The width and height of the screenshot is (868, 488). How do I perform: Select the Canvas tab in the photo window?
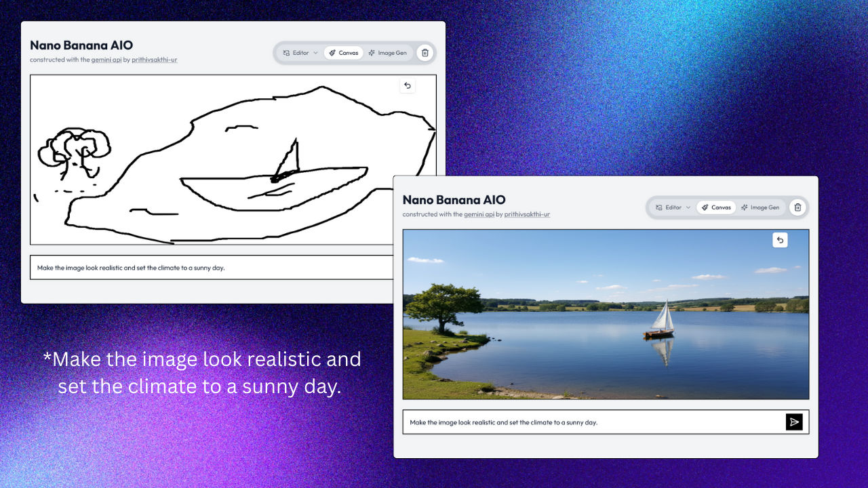(x=716, y=207)
